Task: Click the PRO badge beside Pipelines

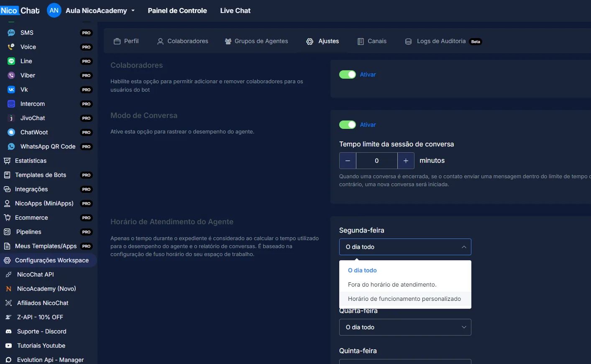Action: [x=86, y=232]
